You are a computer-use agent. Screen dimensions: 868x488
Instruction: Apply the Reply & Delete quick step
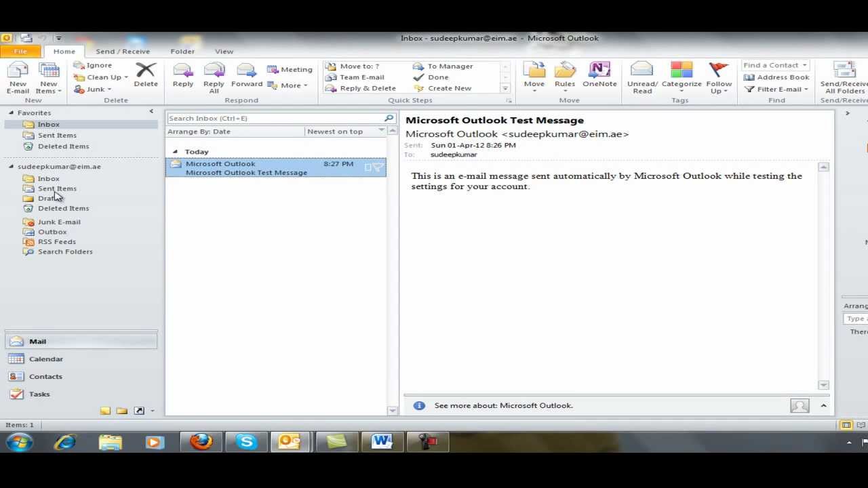(x=361, y=88)
